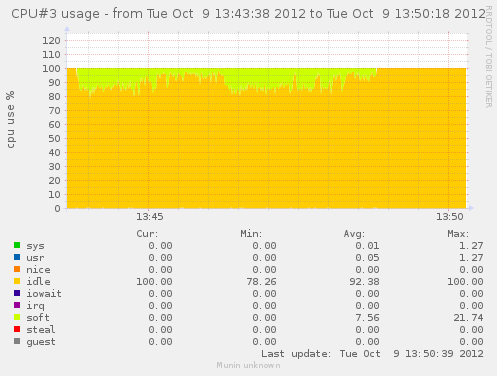Click the 100 label on y-axis

click(51, 69)
